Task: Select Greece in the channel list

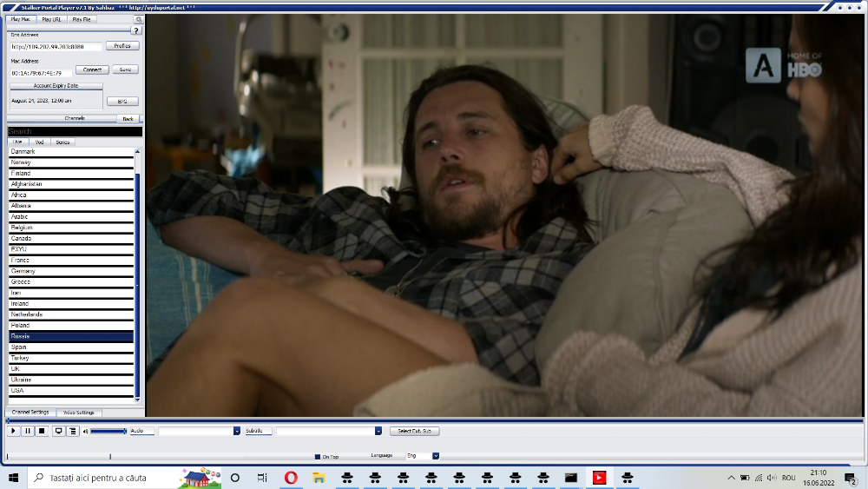Action: (x=71, y=282)
